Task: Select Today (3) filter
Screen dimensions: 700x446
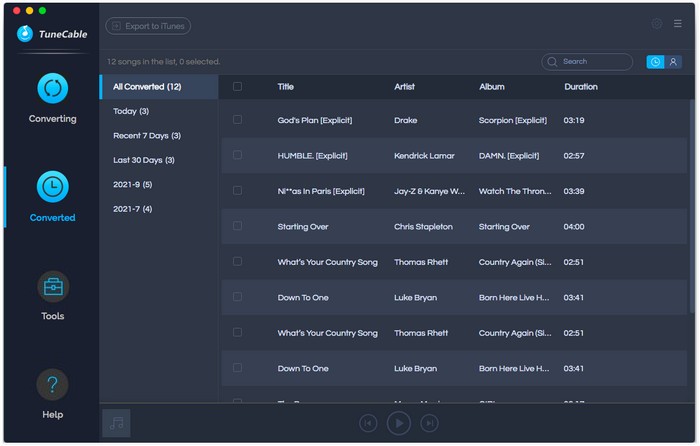Action: tap(131, 111)
